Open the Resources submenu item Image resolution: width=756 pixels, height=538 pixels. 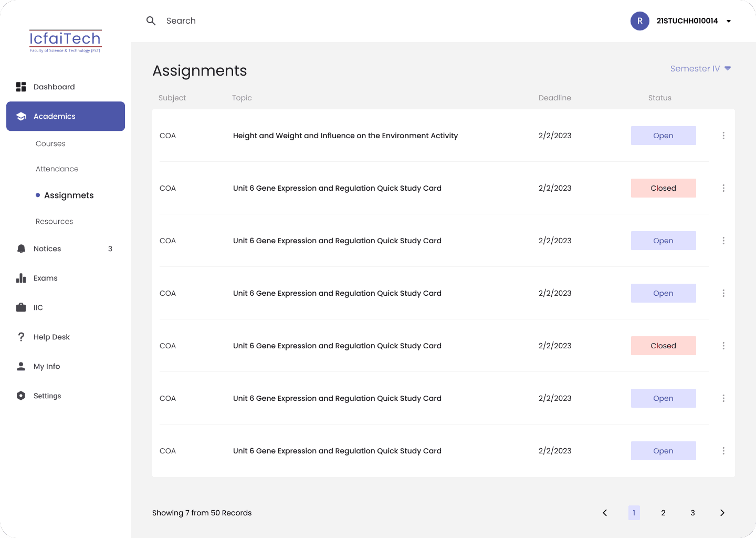click(x=55, y=221)
